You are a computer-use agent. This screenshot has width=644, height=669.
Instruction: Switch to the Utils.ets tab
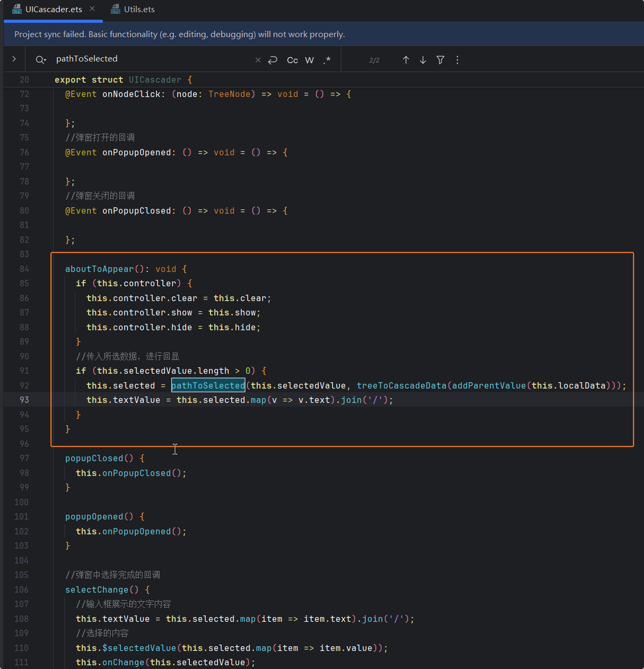click(139, 10)
